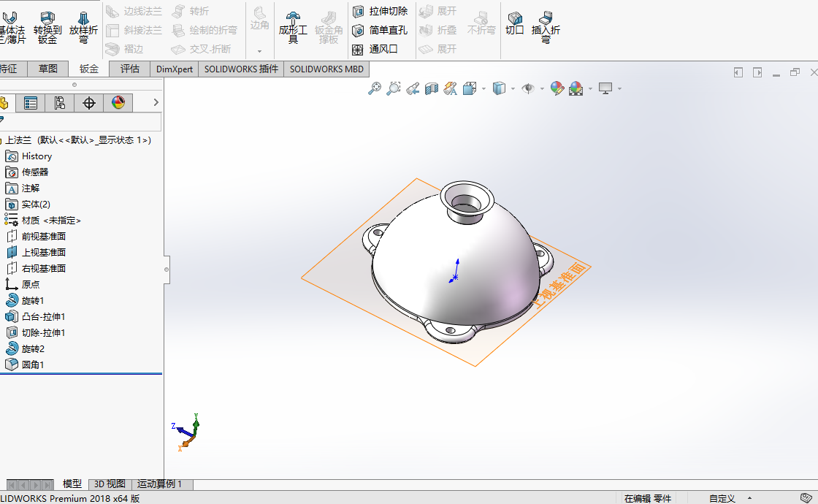Screen dimensions: 818x504
Task: Select the Lofted Bend (放样折弯) tool
Action: (83, 27)
